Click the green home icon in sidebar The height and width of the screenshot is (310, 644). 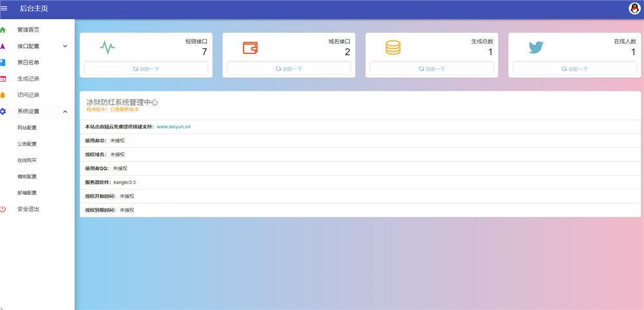click(3, 30)
